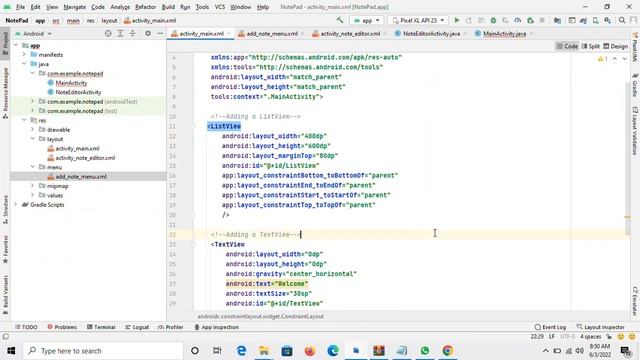Open the Profile app gauge icon
Image resolution: width=640 pixels, height=360 pixels.
pyautogui.click(x=518, y=20)
